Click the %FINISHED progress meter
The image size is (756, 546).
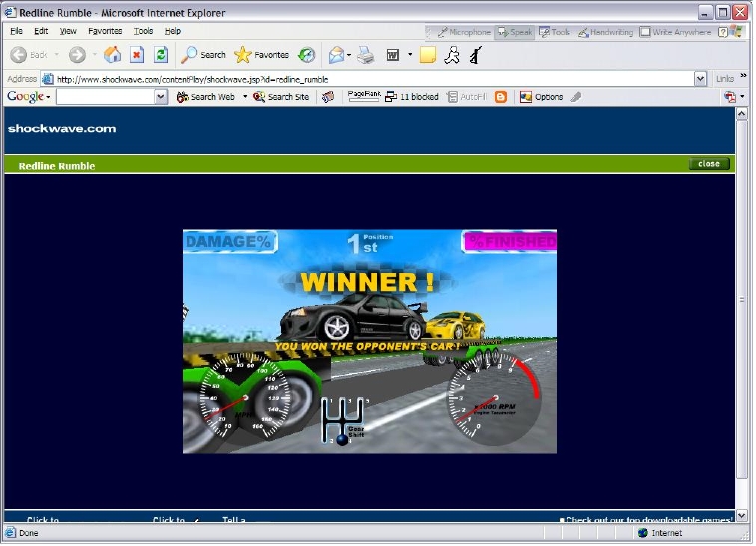509,242
